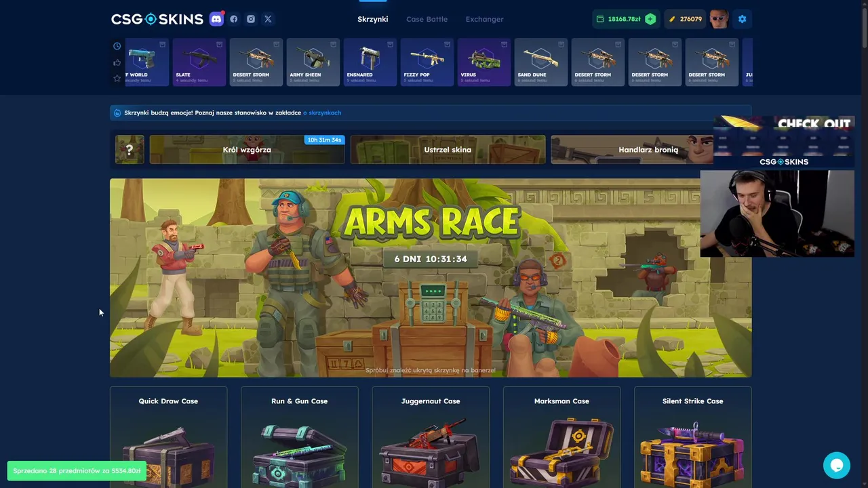
Task: Select the Skrzynki tab
Action: click(373, 19)
